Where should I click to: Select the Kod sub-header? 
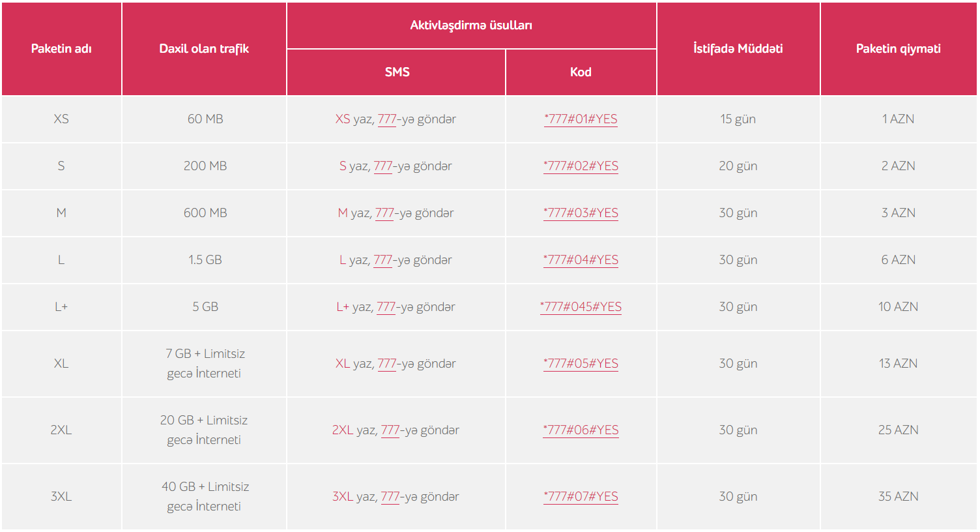point(581,72)
